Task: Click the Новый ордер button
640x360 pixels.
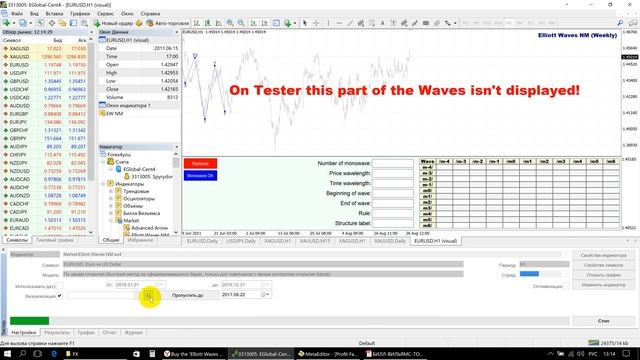Action: (x=113, y=23)
